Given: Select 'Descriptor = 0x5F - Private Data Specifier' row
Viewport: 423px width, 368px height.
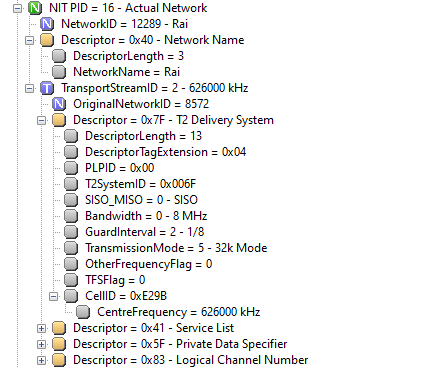Looking at the screenshot, I should 180,344.
